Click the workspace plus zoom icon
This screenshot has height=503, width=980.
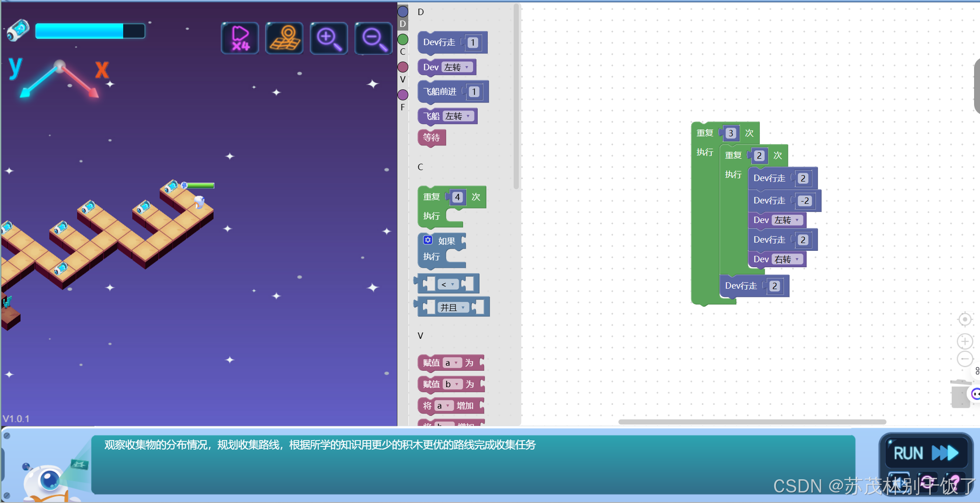[x=964, y=341]
